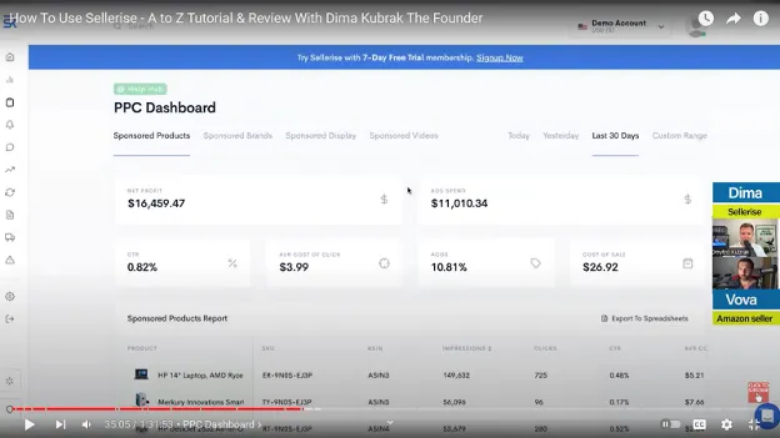Toggle the autoplay switch
Image resolution: width=780 pixels, height=438 pixels.
tap(670, 424)
